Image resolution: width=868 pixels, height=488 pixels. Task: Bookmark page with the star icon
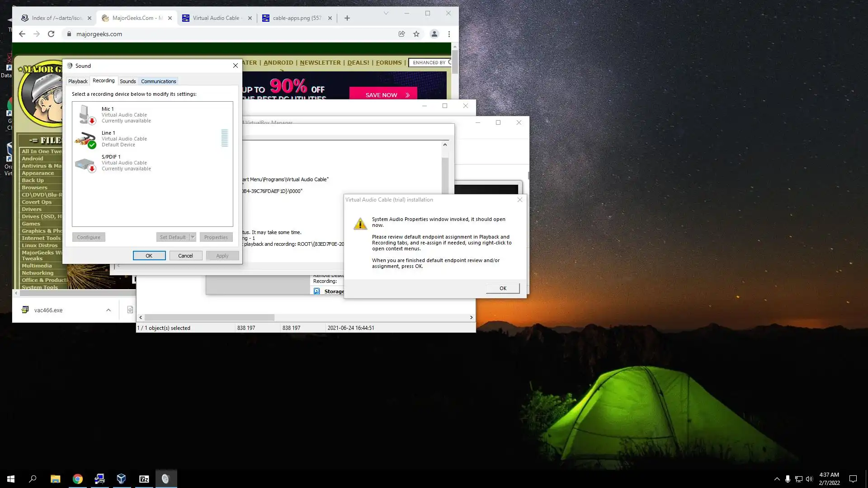click(x=416, y=34)
